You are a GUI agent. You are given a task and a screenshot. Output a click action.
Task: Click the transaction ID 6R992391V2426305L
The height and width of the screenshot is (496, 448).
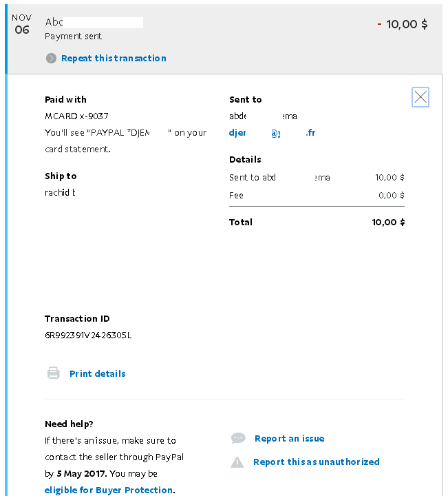88,335
